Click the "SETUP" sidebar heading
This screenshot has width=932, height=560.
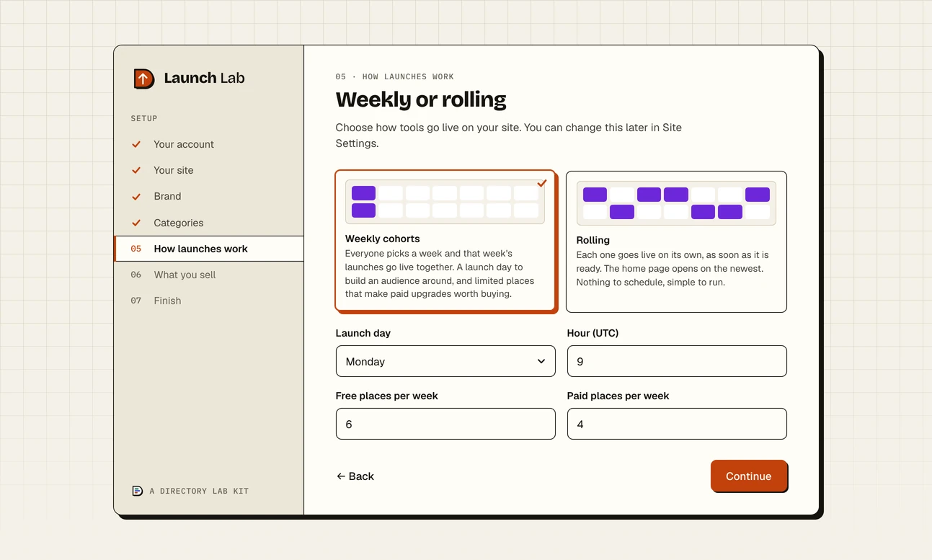144,118
